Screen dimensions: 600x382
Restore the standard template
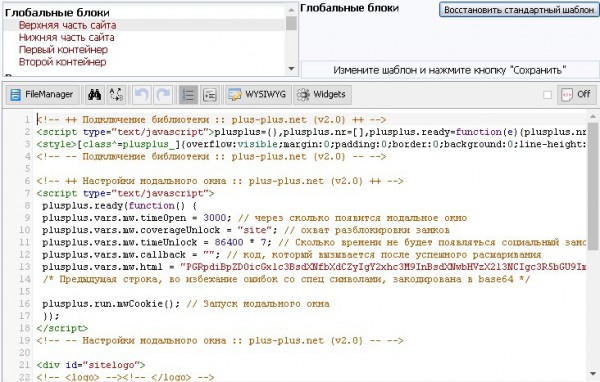519,10
